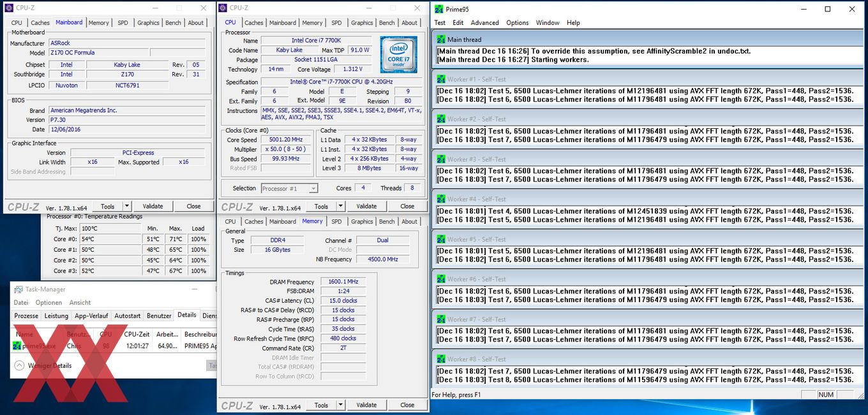Image resolution: width=868 pixels, height=415 pixels.
Task: Click the CPU-Z icon of the Mainboard window title bar
Action: [x=9, y=8]
